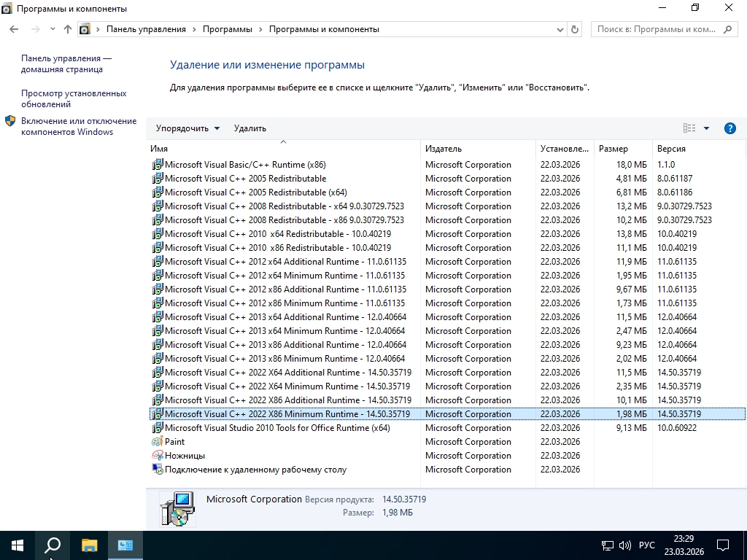The height and width of the screenshot is (560, 747).
Task: Click the Control Panel taskbar button
Action: pos(125,545)
